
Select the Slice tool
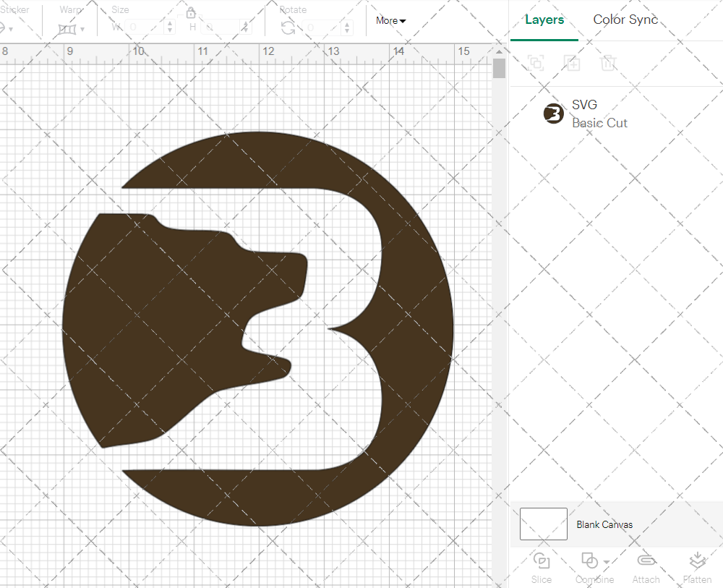coord(542,565)
